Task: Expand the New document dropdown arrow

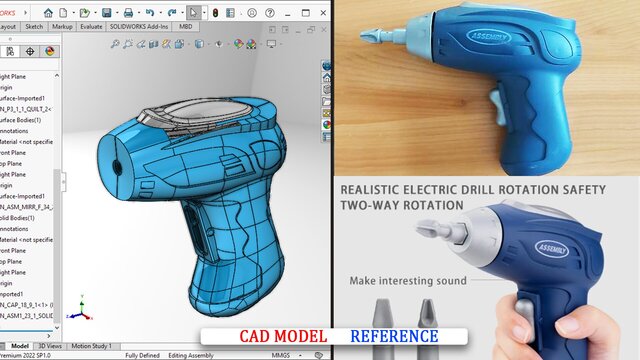Action: (x=73, y=13)
